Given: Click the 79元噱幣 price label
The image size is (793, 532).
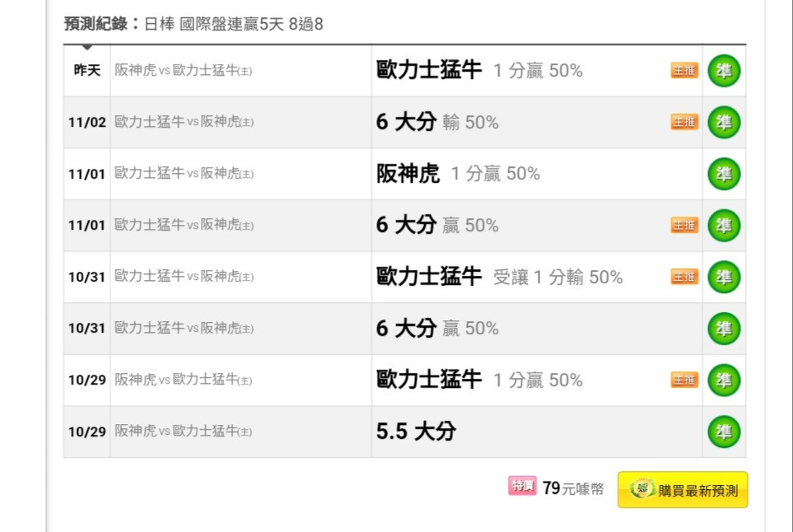Looking at the screenshot, I should point(573,488).
